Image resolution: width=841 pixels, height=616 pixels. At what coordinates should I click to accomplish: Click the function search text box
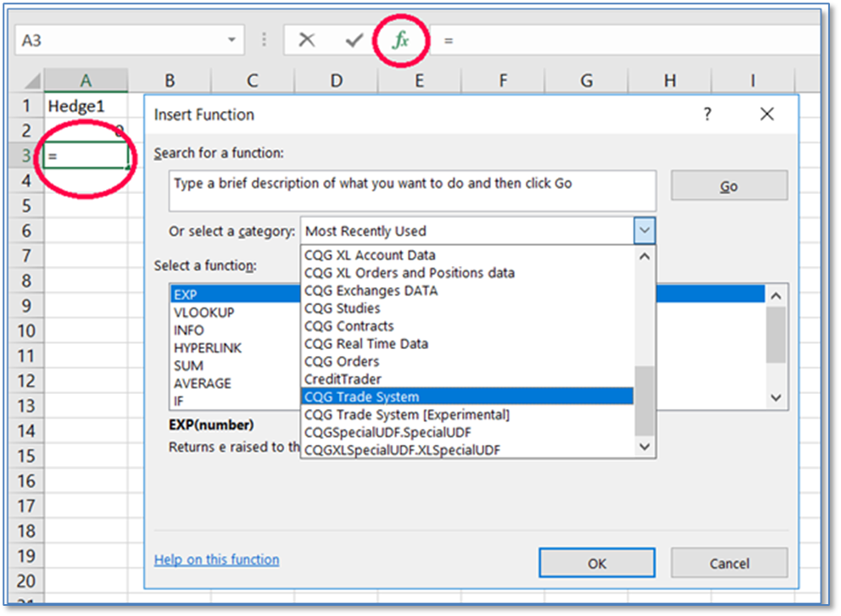coord(412,191)
